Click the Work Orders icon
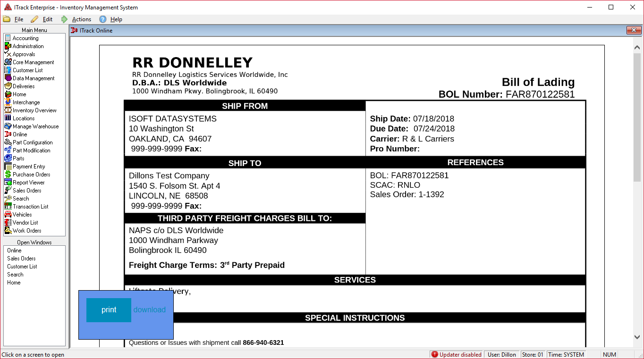Screen dimensions: 644x359 [x=8, y=231]
